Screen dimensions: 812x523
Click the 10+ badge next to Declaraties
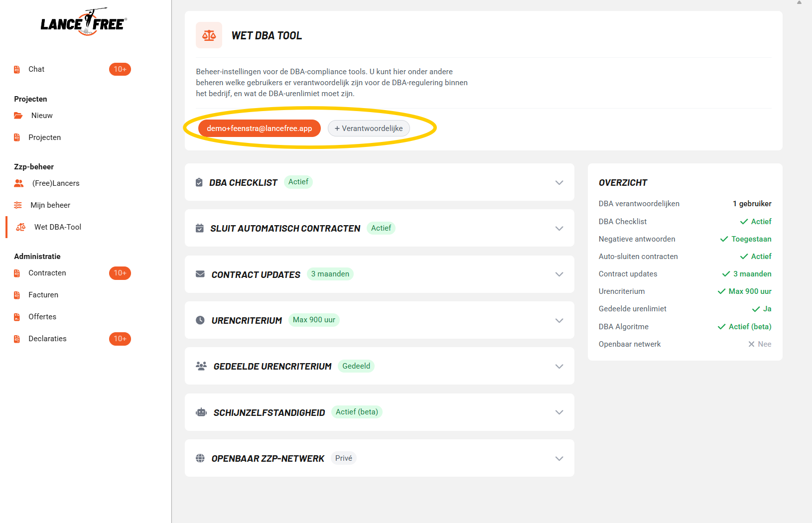click(120, 339)
